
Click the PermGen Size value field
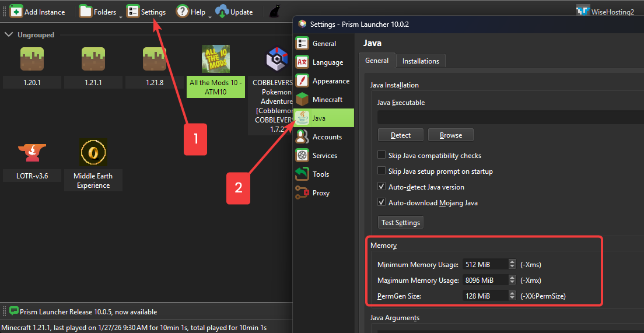coord(485,296)
